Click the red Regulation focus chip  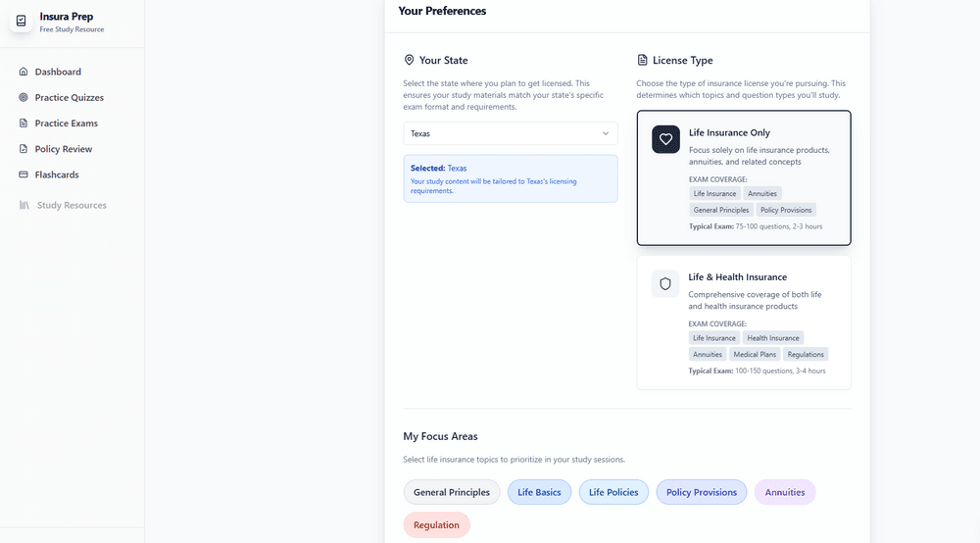[x=436, y=525]
